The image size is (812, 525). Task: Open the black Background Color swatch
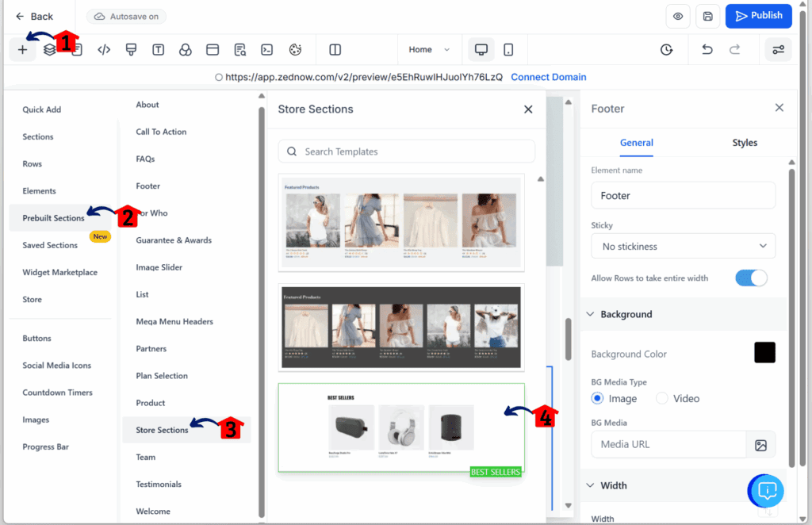coord(764,353)
